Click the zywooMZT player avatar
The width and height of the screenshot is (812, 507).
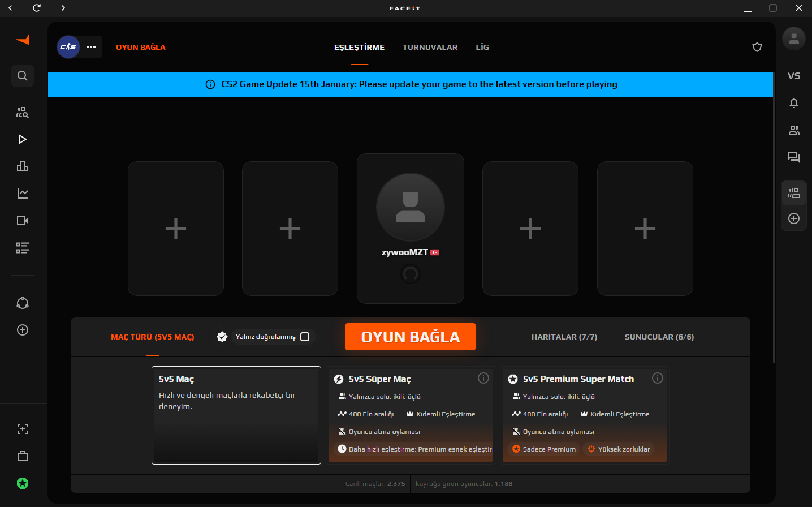[x=411, y=208]
